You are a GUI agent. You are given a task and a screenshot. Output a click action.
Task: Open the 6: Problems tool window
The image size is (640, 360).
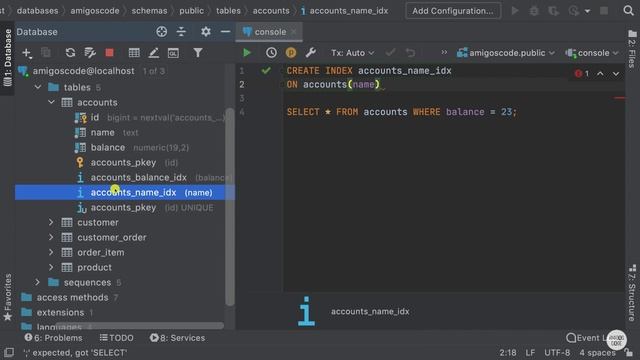53,338
